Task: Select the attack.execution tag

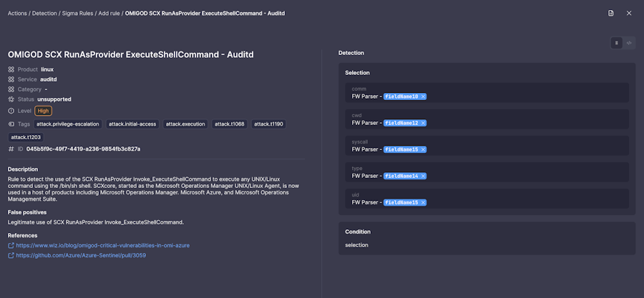Action: (x=185, y=124)
